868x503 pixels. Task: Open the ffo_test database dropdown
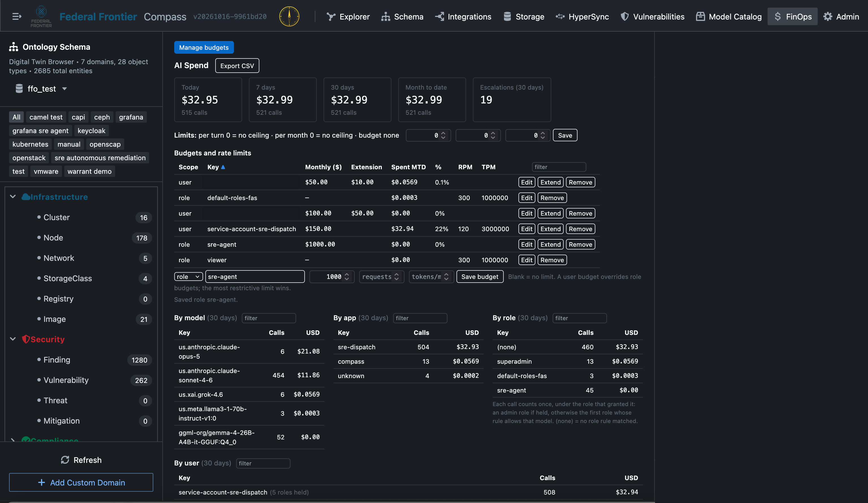click(41, 89)
